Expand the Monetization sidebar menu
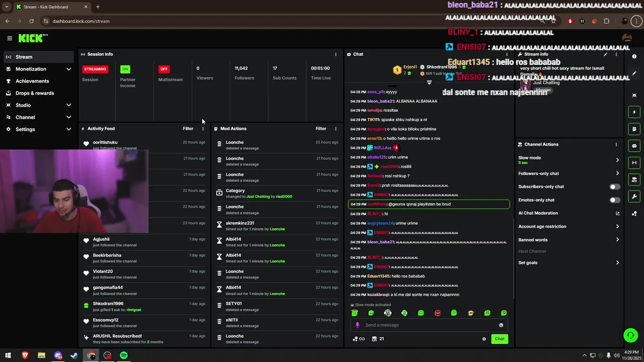The height and width of the screenshot is (362, 644). click(x=69, y=69)
